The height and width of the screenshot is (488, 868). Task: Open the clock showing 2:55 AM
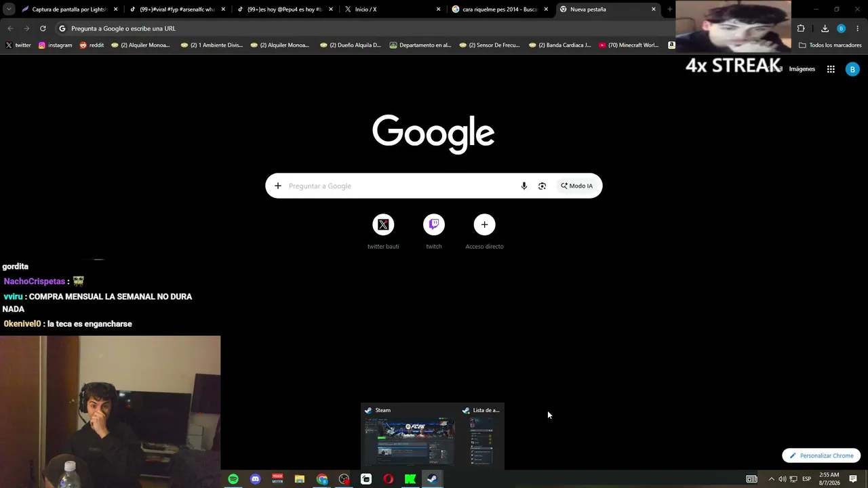(x=829, y=479)
